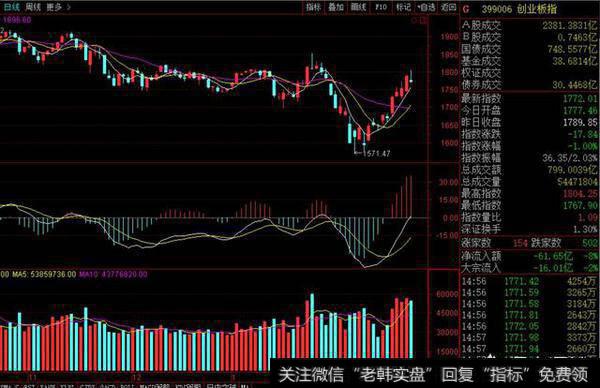Viewport: 600px width, 388px height.
Task: Select the 指数振幅 row
Action: pos(530,158)
